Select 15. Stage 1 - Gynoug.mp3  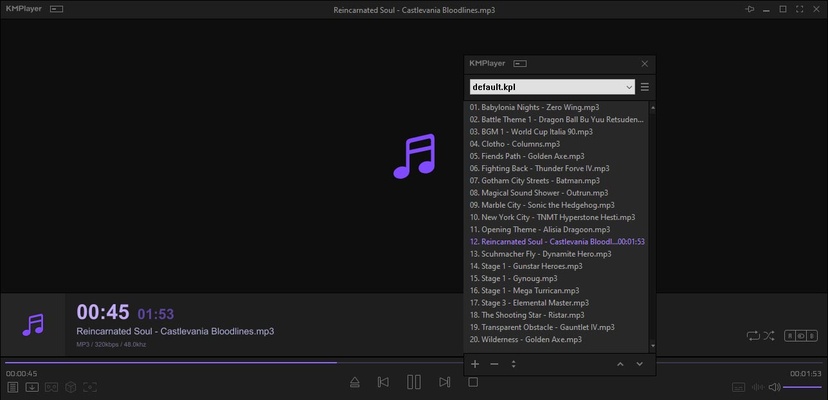[557, 278]
